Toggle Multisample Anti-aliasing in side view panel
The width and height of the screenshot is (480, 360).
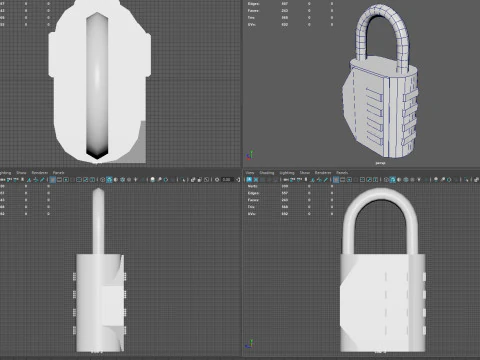point(166,179)
